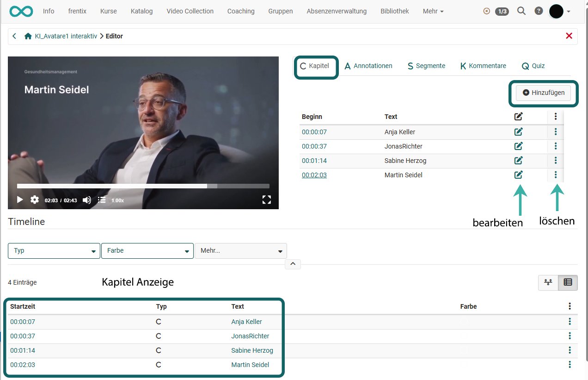Open three-dot menu for Martin Seidel chapter
The width and height of the screenshot is (588, 380).
[556, 175]
